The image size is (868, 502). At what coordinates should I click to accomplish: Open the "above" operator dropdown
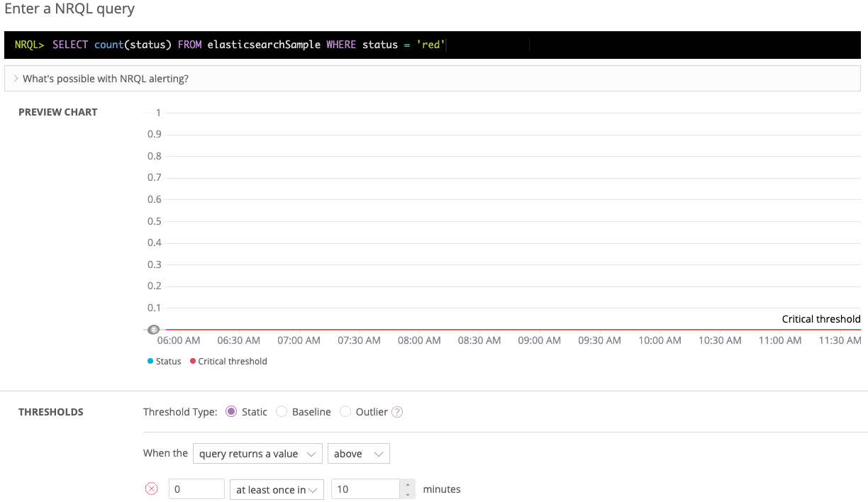coord(358,454)
